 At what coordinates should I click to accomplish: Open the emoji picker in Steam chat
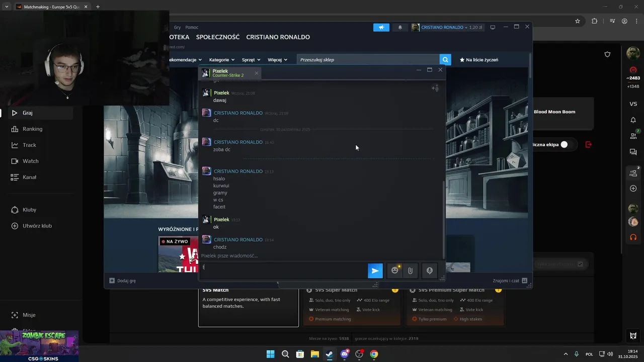395,270
